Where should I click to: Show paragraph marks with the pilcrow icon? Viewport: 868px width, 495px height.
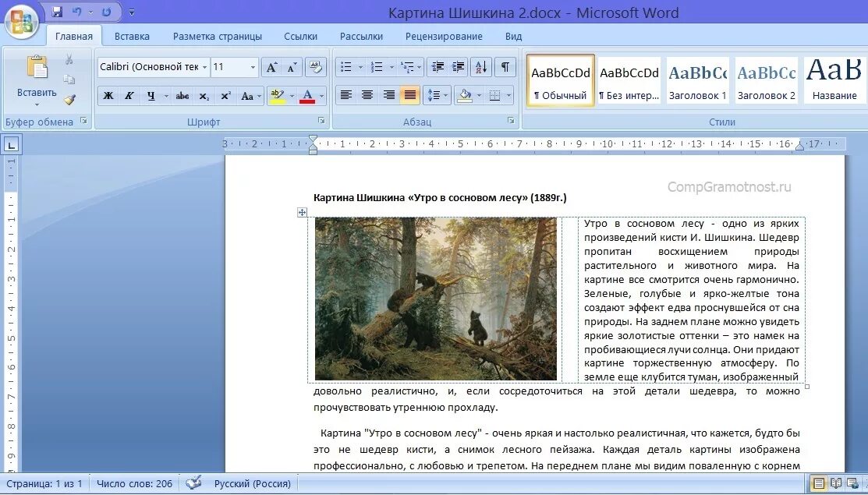click(x=505, y=67)
